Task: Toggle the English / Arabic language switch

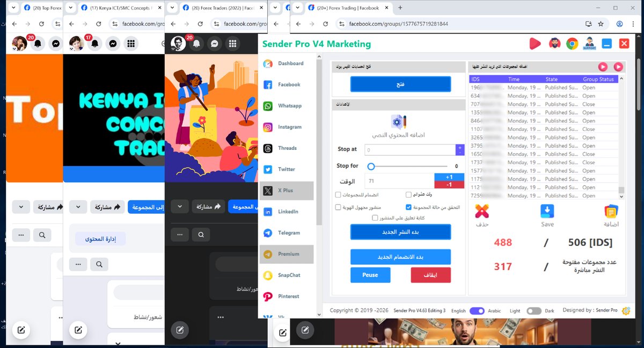Action: [477, 311]
